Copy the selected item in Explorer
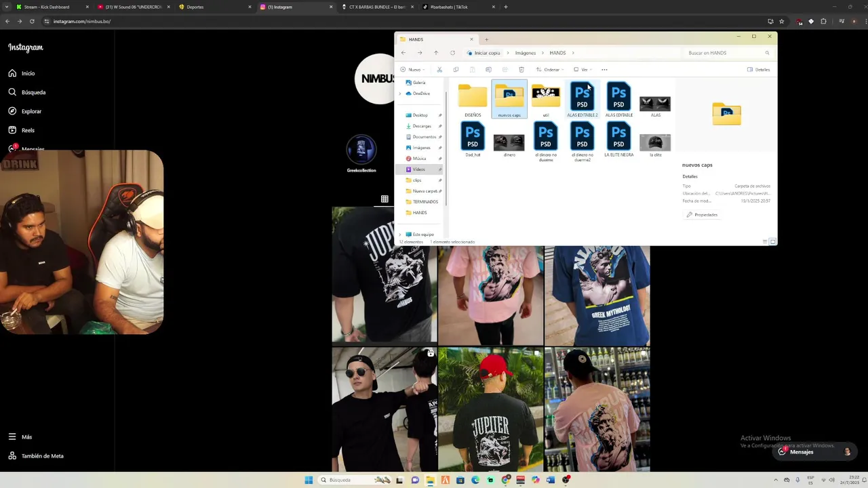868x488 pixels. pyautogui.click(x=456, y=69)
